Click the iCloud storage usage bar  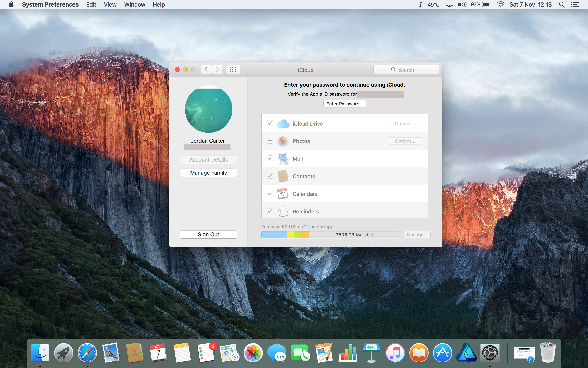331,235
